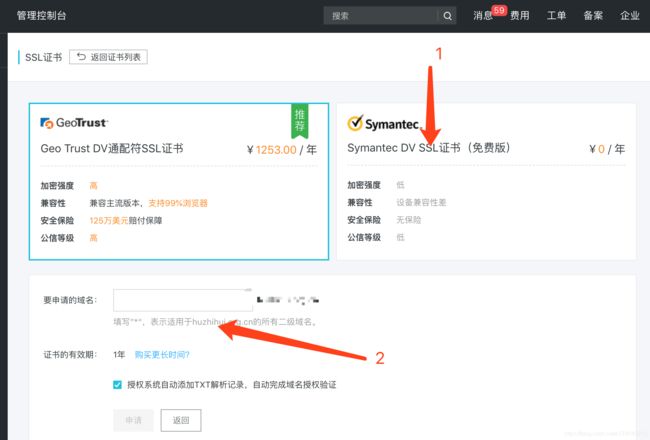The image size is (650, 440).
Task: Open 工单 menu in the top bar
Action: pos(556,16)
